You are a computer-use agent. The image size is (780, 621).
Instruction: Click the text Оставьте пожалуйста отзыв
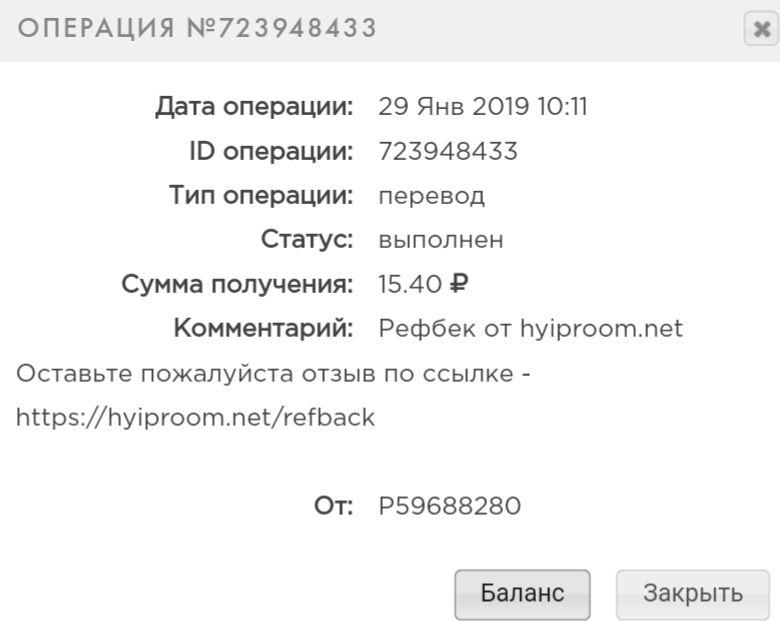(x=195, y=374)
